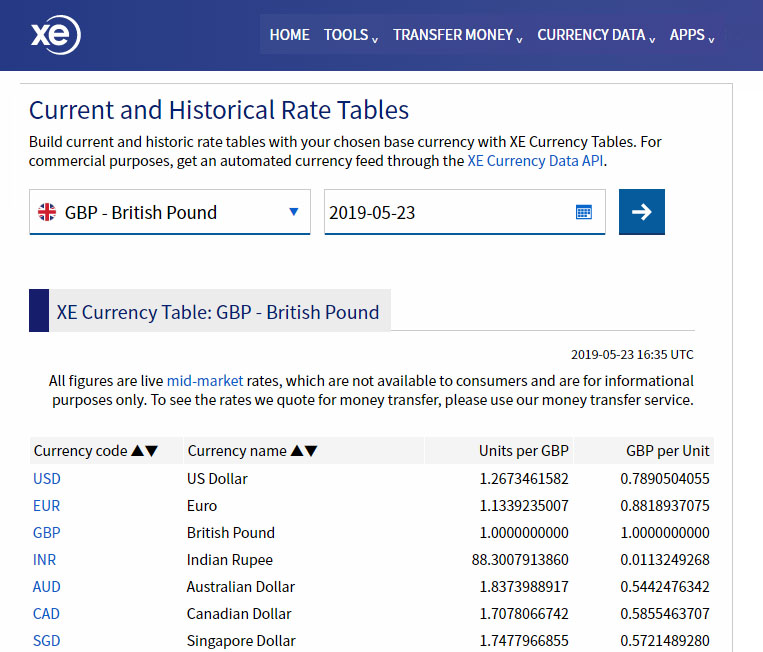763x652 pixels.
Task: Click the Current and Historical Rate Tables title
Action: (x=219, y=110)
